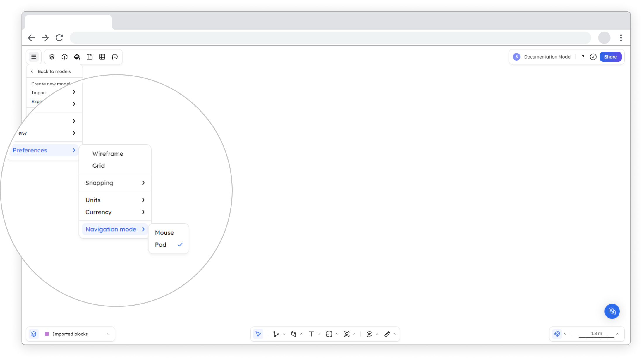644x360 pixels.
Task: Pick the Text tool in bottom toolbar
Action: click(x=311, y=334)
